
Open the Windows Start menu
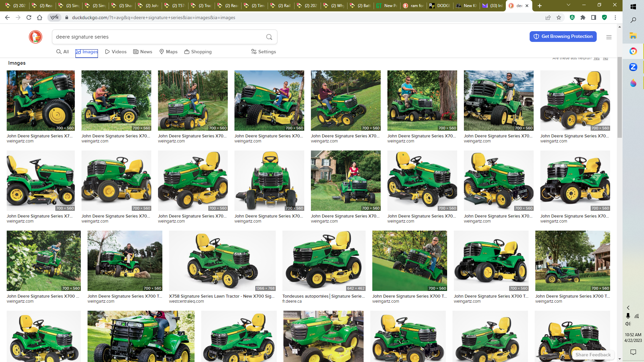(x=633, y=7)
